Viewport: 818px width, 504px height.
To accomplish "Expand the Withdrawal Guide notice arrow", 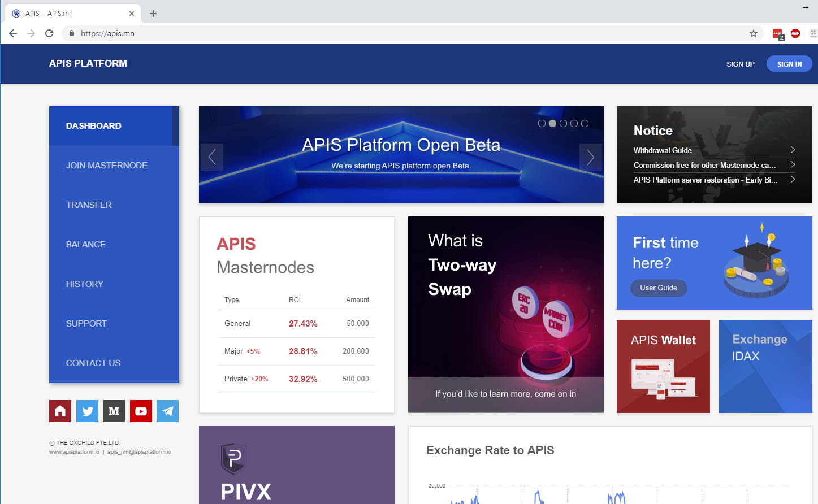I will click(x=793, y=150).
